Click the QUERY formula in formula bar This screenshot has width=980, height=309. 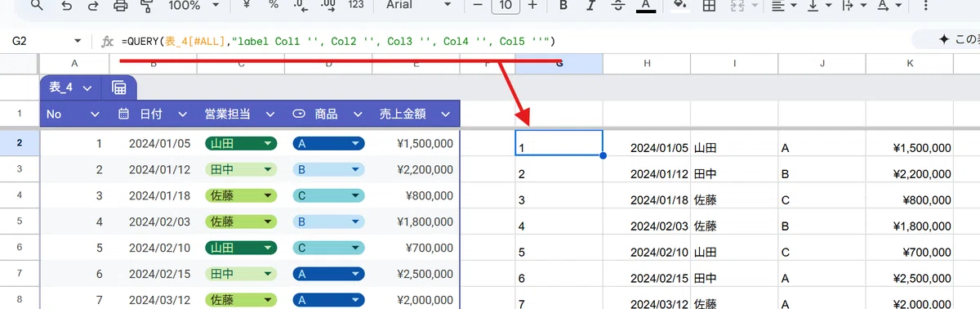click(338, 41)
